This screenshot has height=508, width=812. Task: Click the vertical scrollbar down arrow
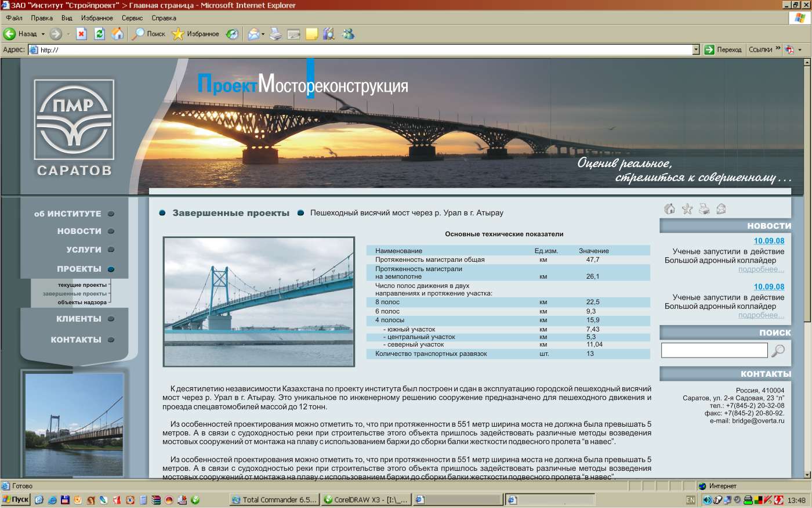click(x=807, y=474)
